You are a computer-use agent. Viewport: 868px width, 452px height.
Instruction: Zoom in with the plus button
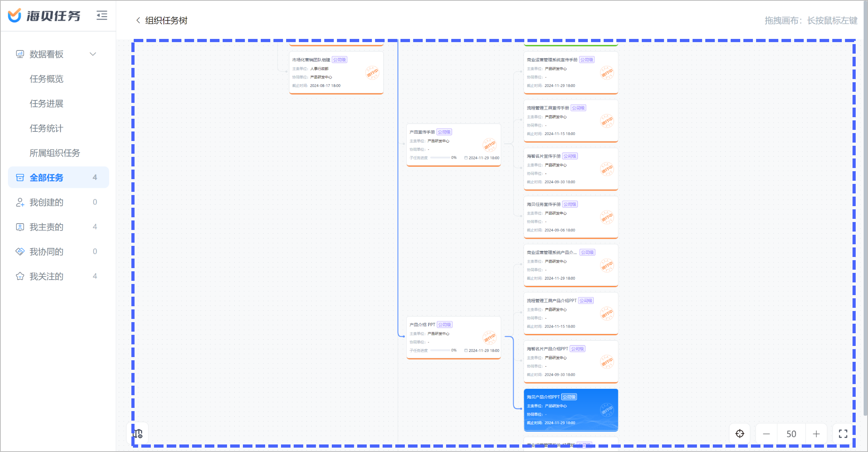tap(816, 434)
